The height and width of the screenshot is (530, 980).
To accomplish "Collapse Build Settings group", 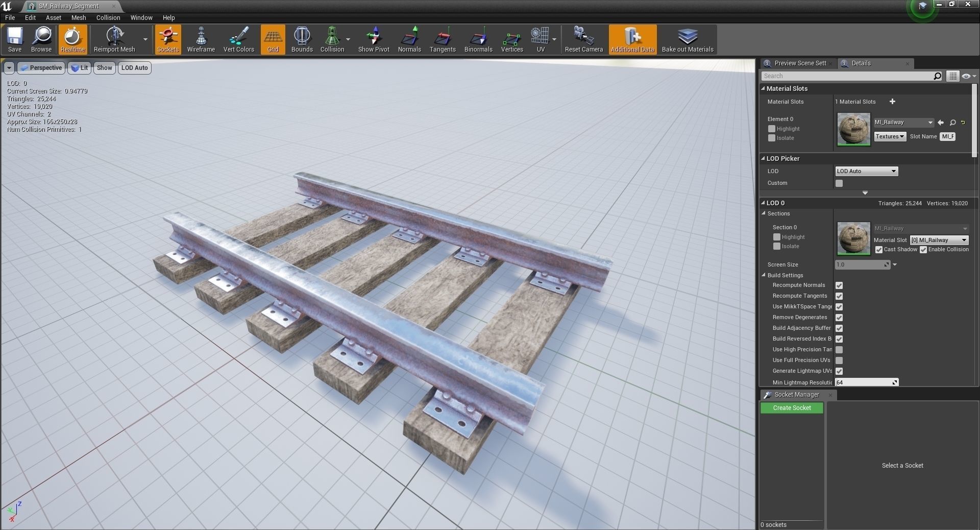I will (x=764, y=275).
